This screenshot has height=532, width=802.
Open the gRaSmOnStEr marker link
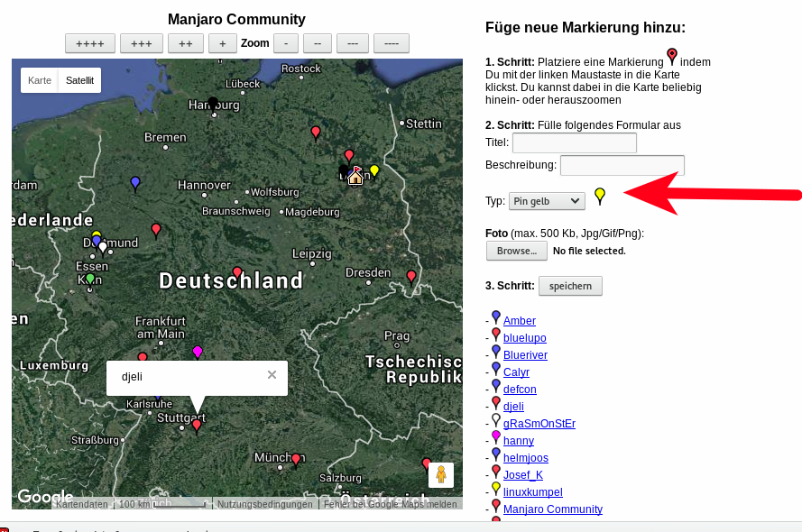(539, 424)
